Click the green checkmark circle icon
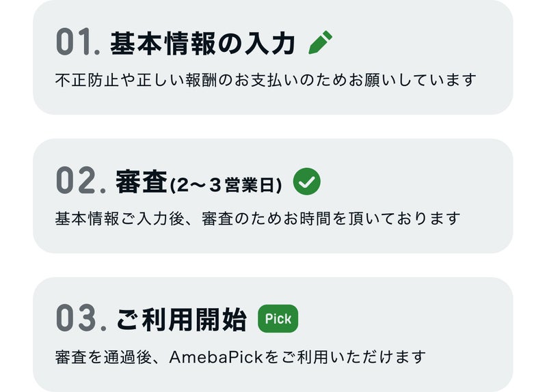Image resolution: width=547 pixels, height=392 pixels. tap(306, 181)
